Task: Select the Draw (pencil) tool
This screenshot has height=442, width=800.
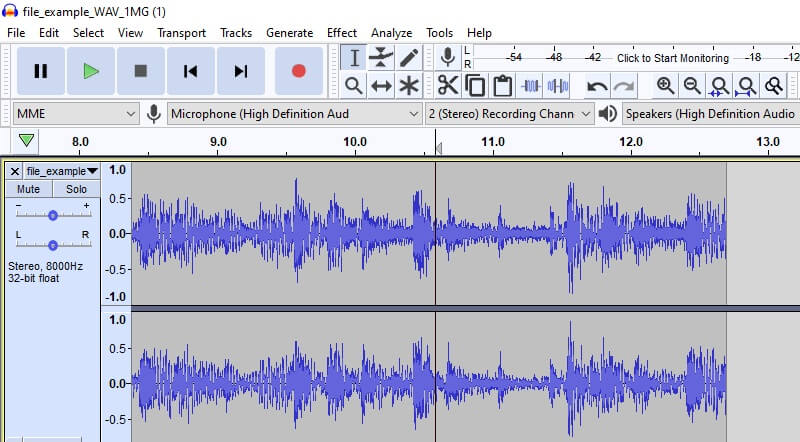Action: [x=409, y=58]
